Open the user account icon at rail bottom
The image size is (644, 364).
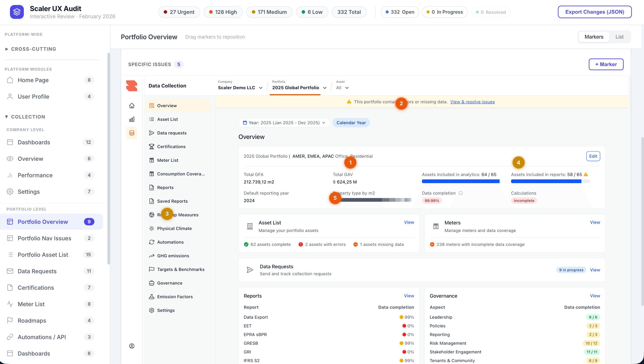[x=132, y=346]
